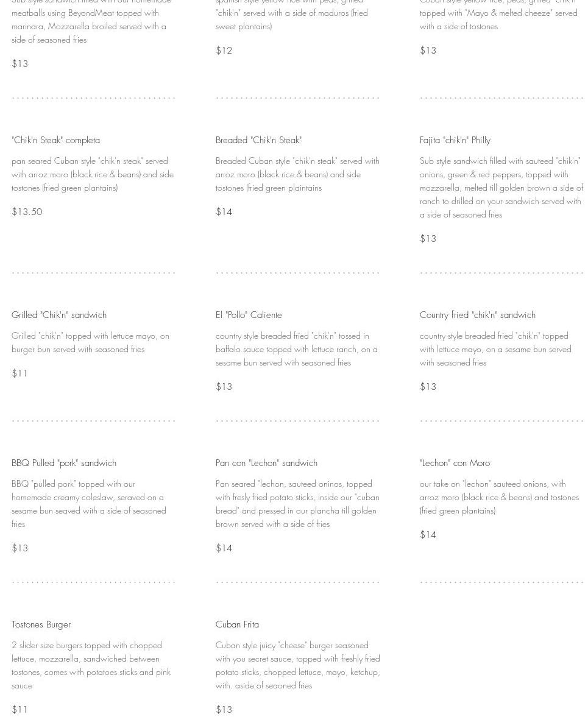Click the "Chik'n Steak" completa title
This screenshot has height=728, width=588.
tap(55, 140)
